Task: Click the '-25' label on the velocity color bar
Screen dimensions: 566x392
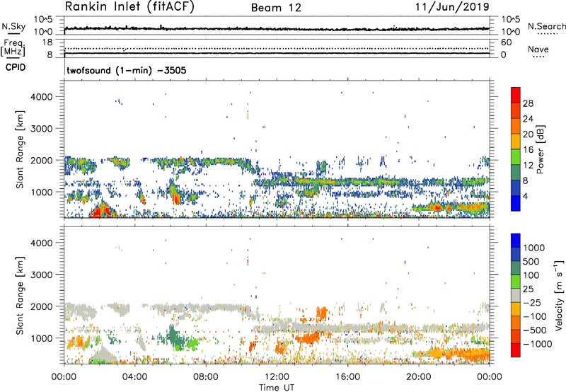Action: [532, 302]
